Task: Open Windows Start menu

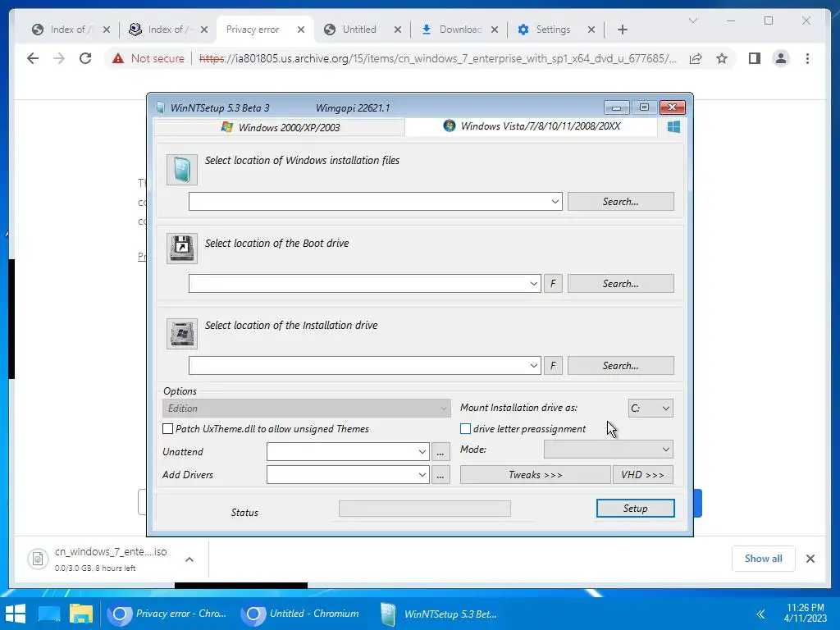Action: point(15,614)
